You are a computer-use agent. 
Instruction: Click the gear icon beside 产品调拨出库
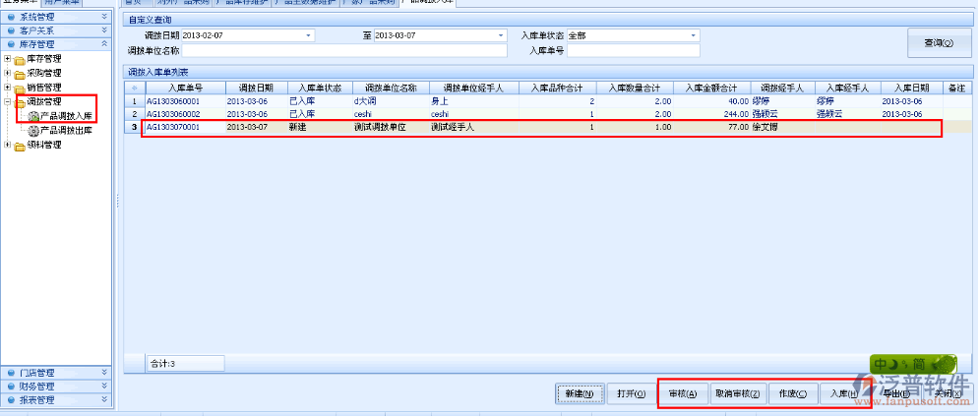point(33,131)
